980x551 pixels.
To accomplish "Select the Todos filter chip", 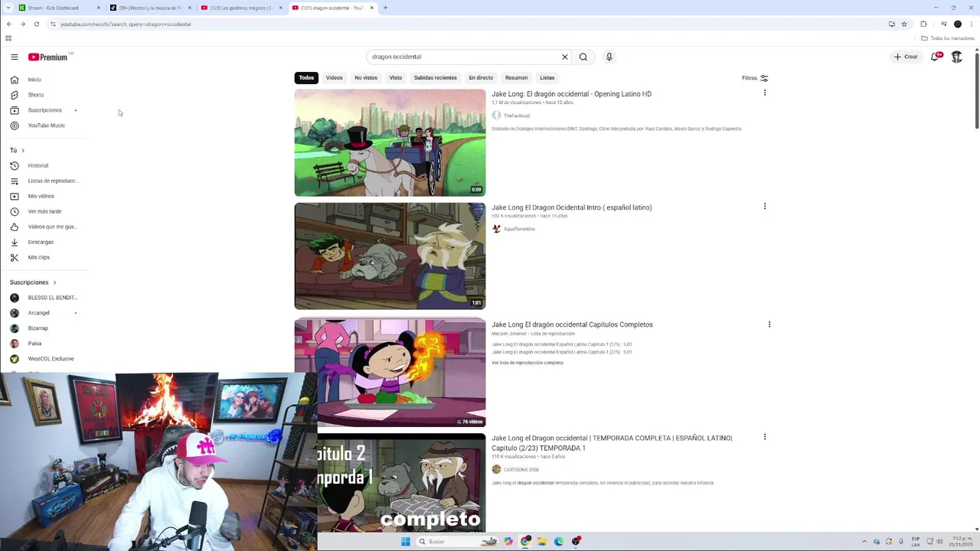I will click(x=306, y=77).
